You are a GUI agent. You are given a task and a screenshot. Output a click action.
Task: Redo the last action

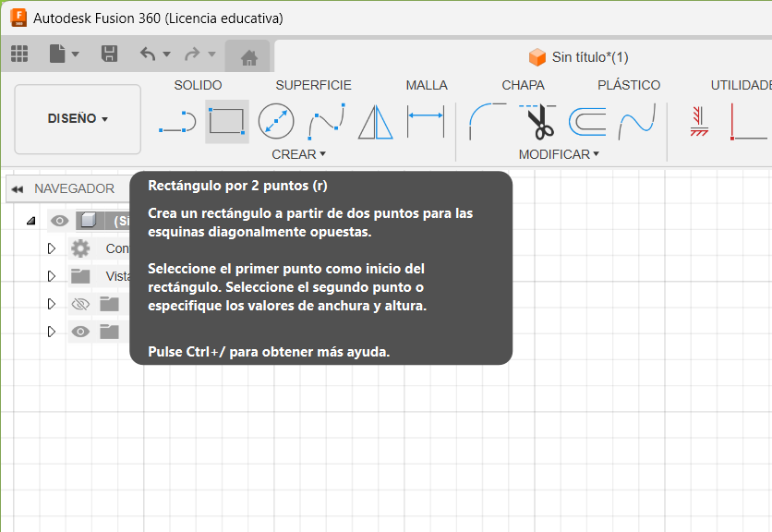point(192,54)
